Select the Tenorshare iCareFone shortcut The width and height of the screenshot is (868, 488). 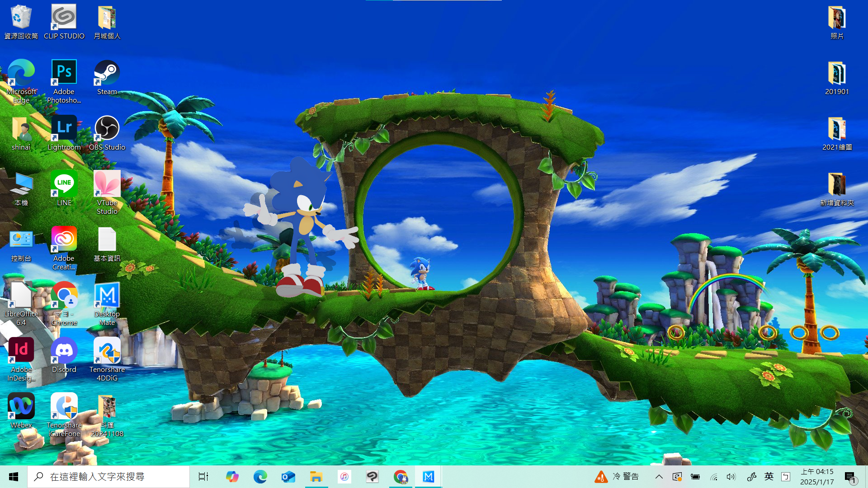coord(64,415)
